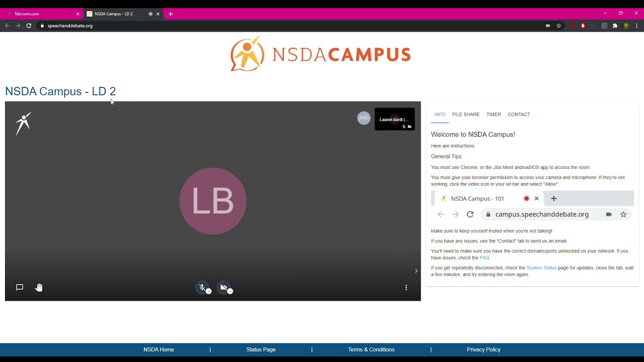644x362 pixels.
Task: Open the System Status link
Action: tap(541, 268)
